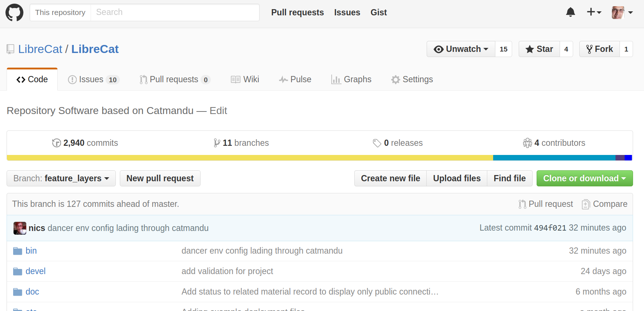Open the 4 contributors link
The height and width of the screenshot is (311, 644).
(554, 143)
